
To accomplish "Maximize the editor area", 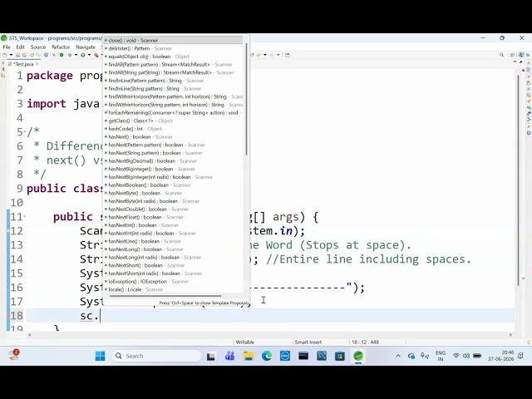I will coord(521,62).
